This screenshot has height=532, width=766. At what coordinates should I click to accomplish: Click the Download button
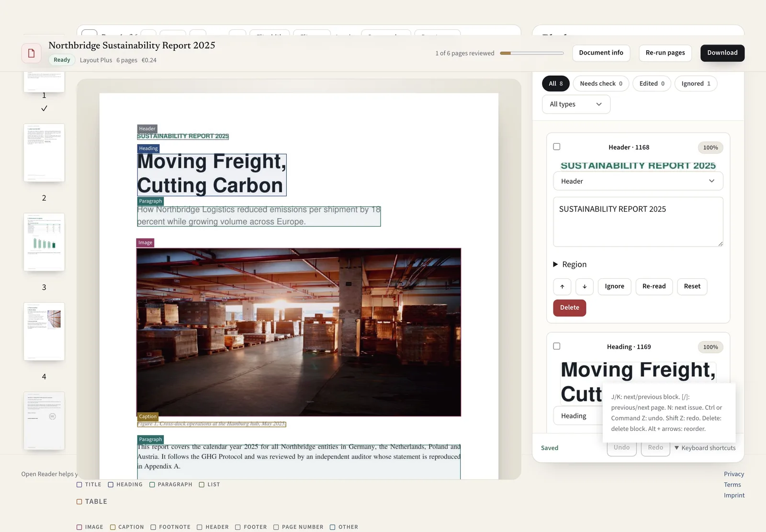click(x=722, y=53)
